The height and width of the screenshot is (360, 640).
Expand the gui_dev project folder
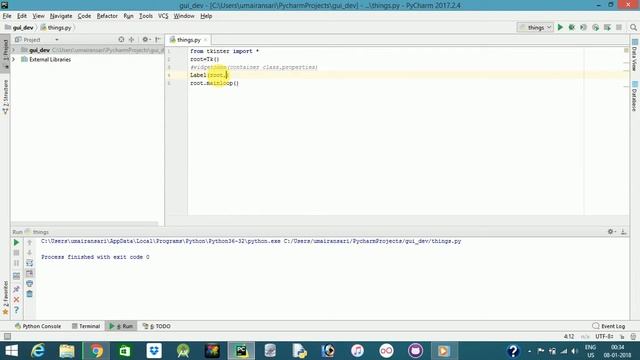(x=14, y=50)
